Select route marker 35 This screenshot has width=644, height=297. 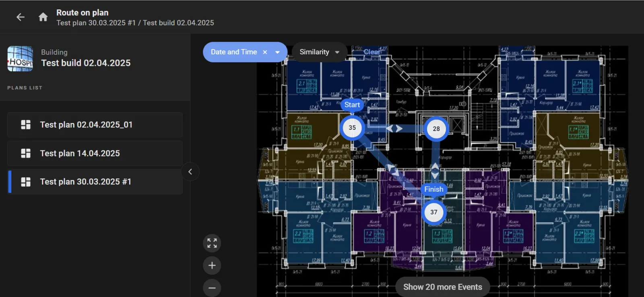352,128
